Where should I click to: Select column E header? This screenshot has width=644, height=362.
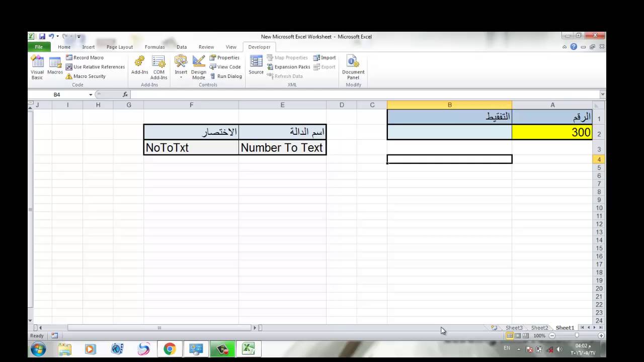(x=282, y=105)
